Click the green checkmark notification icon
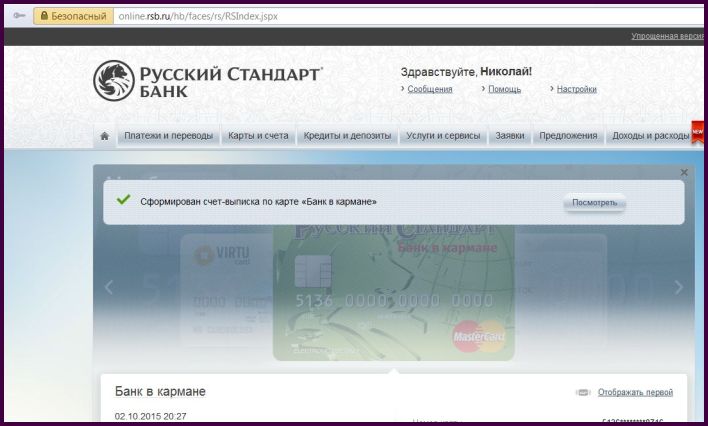The image size is (708, 426). pyautogui.click(x=123, y=199)
